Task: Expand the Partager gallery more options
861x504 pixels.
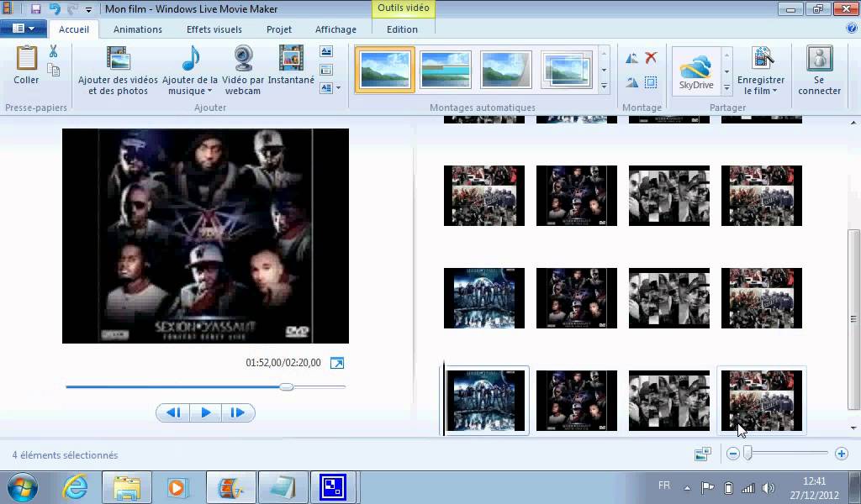Action: (726, 87)
